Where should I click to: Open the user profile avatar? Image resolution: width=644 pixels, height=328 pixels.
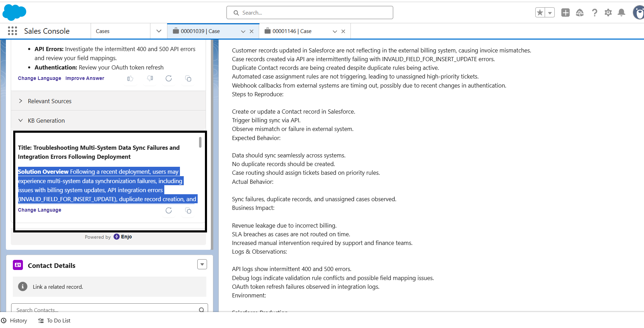pyautogui.click(x=639, y=13)
